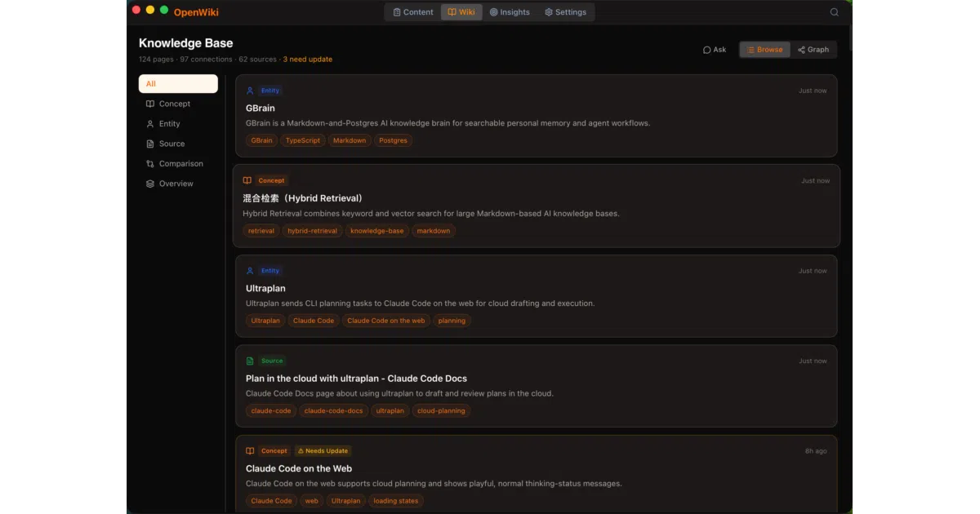Click the 6h ago timestamp
The image size is (980, 514).
pyautogui.click(x=816, y=451)
